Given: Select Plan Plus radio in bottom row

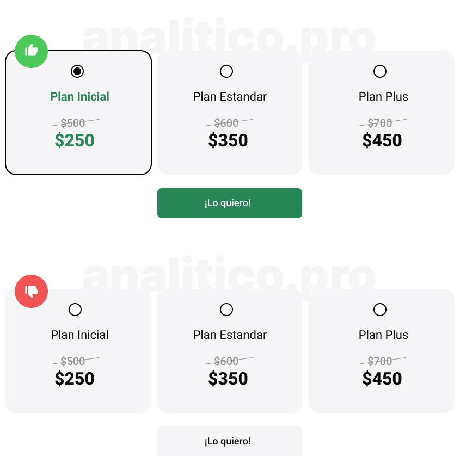Looking at the screenshot, I should click(x=380, y=310).
